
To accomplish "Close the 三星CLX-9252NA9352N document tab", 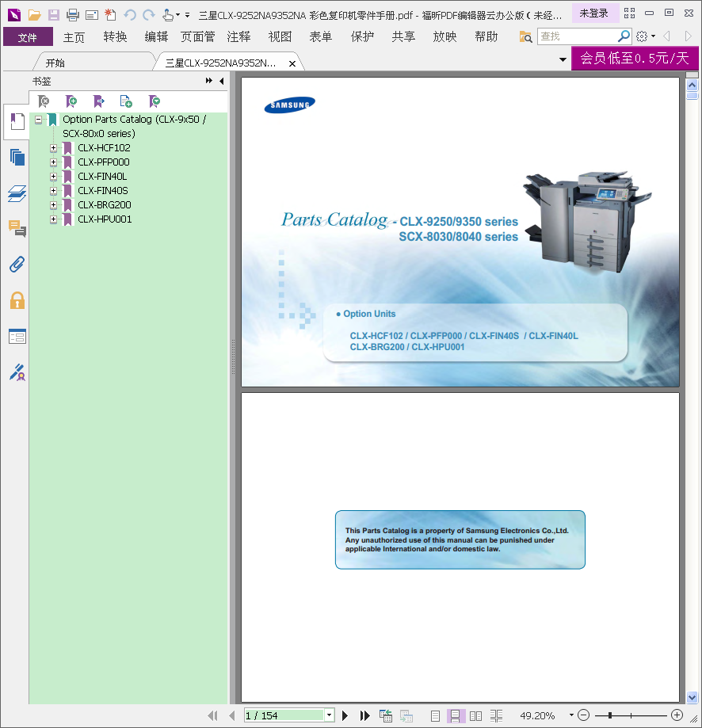I will [292, 63].
